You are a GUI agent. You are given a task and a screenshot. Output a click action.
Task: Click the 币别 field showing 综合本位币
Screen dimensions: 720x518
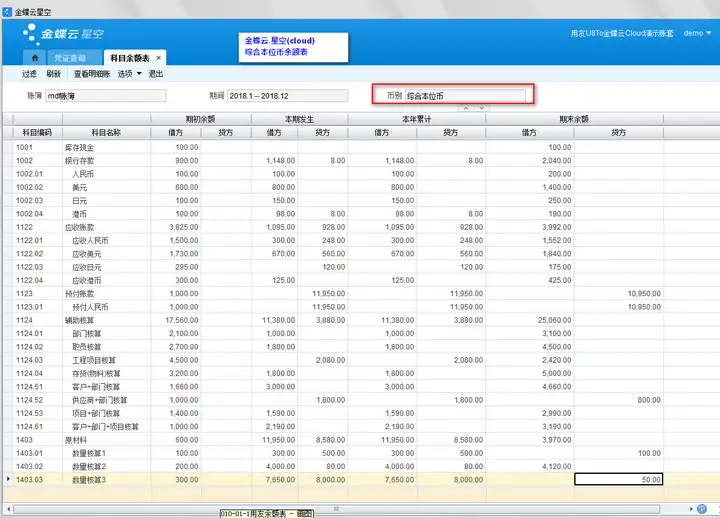(465, 96)
